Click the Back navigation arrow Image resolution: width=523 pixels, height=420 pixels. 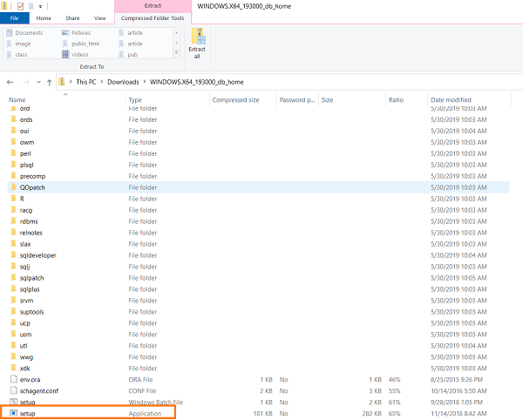tap(10, 82)
